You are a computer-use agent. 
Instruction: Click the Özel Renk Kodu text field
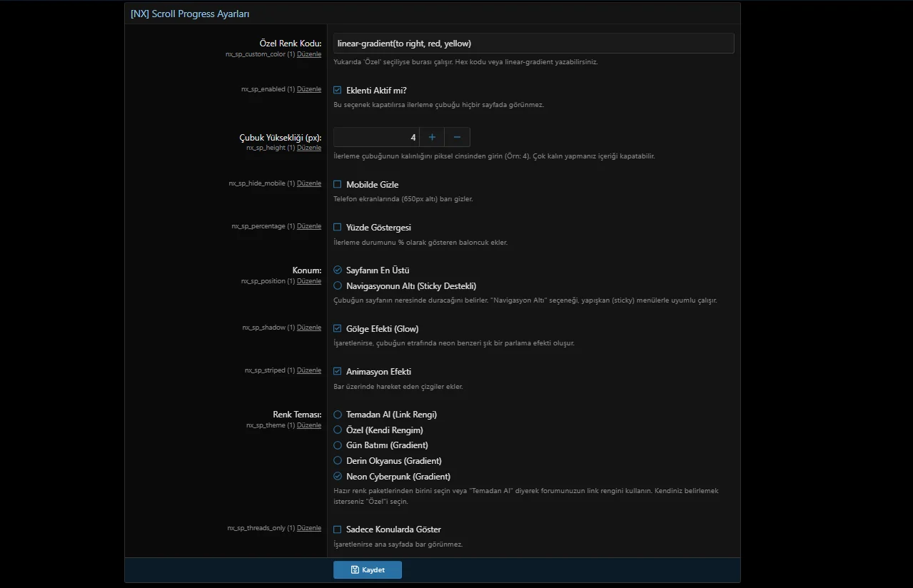[533, 44]
